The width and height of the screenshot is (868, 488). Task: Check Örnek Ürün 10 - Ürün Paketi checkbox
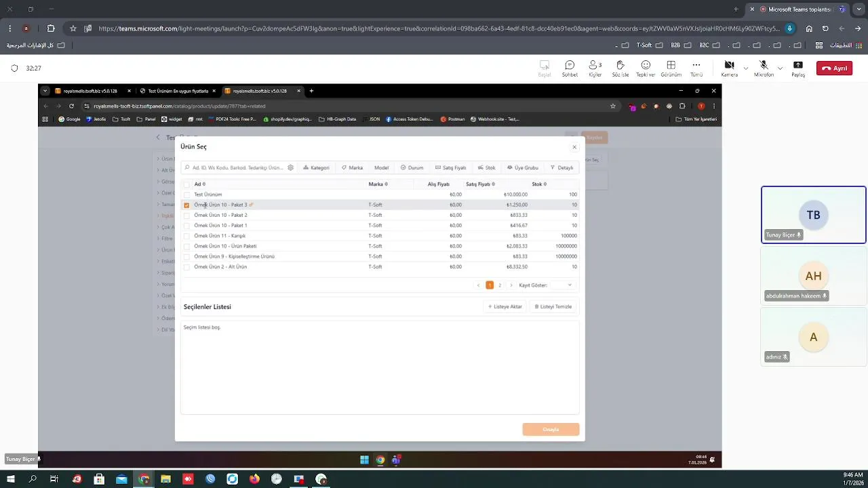pos(186,246)
